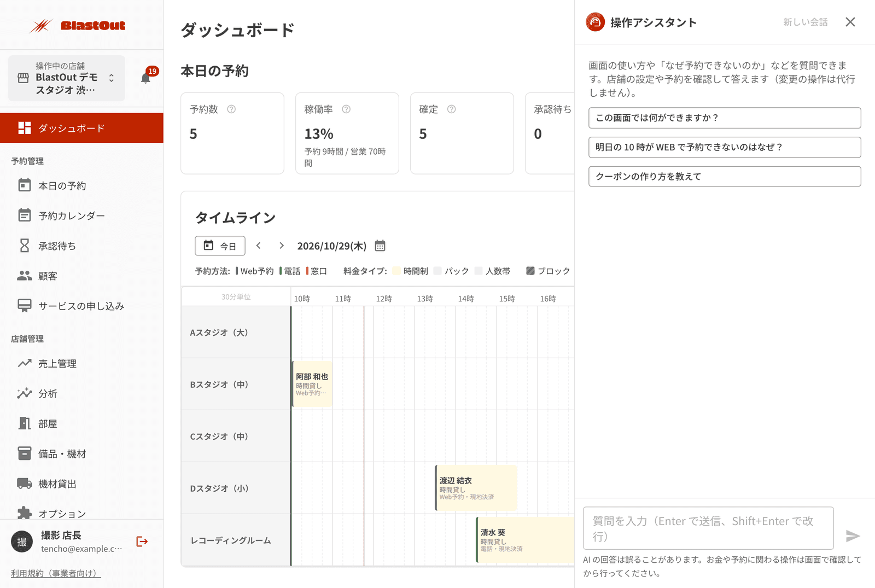Screen dimensions: 875x588
Task: Open 利用規約（事業者向け） link
Action: pos(56,573)
